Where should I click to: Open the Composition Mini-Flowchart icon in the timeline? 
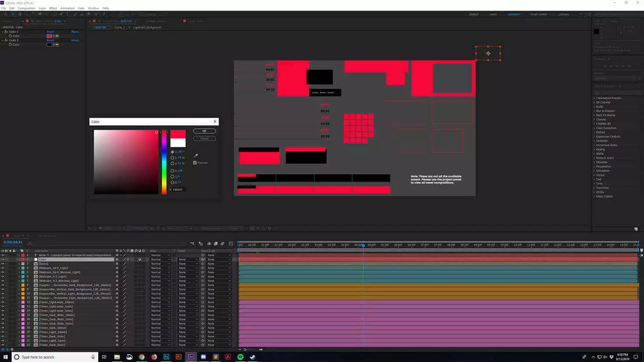tap(192, 244)
